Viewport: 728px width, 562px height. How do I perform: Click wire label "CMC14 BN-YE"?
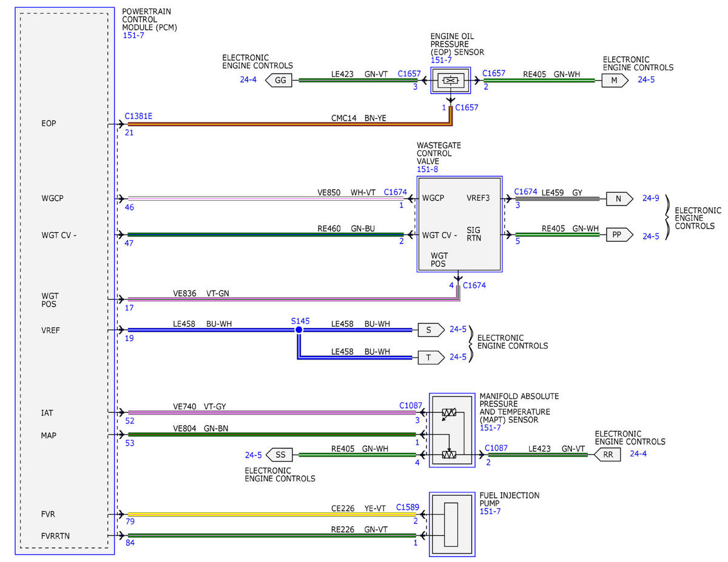click(358, 119)
